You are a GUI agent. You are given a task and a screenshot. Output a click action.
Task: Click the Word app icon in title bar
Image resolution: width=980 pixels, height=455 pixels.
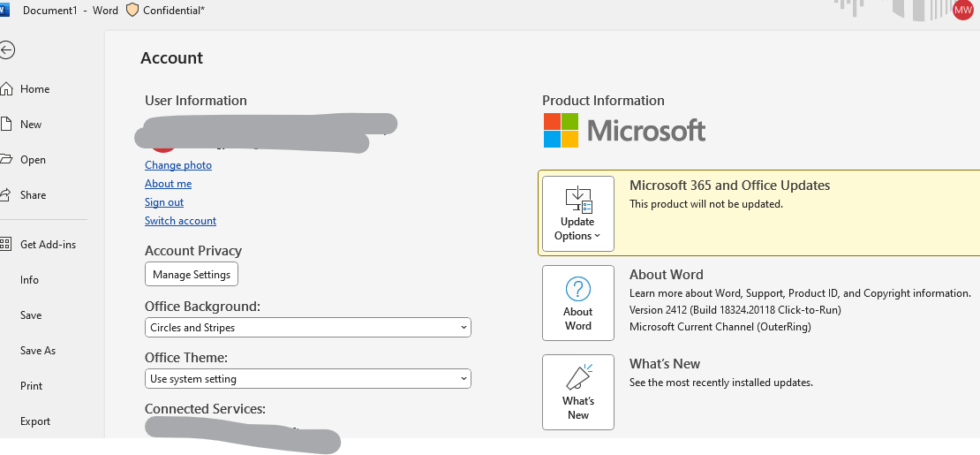5,10
